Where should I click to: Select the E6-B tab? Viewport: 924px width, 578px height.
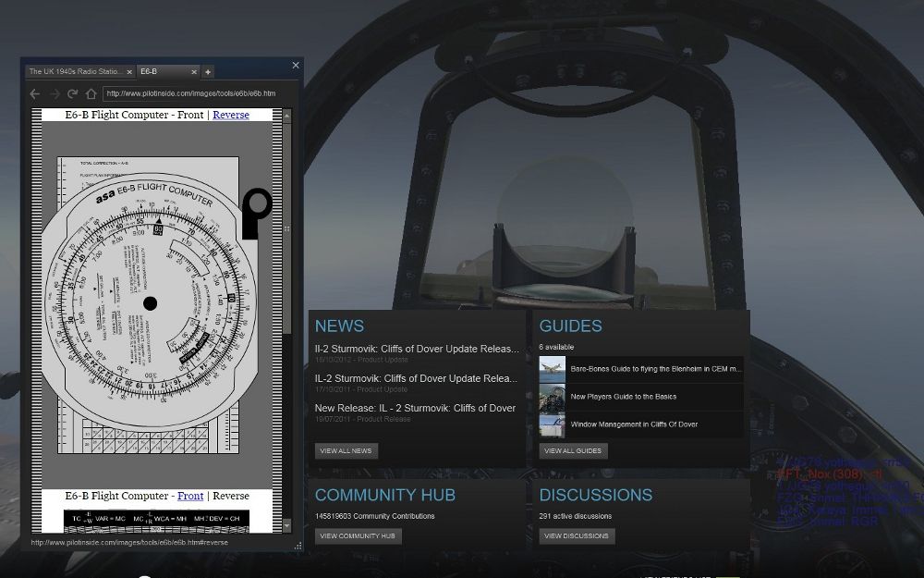165,71
